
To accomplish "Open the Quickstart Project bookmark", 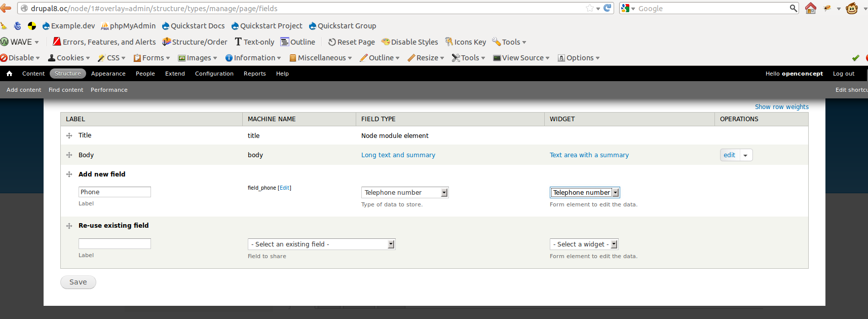I will [267, 26].
